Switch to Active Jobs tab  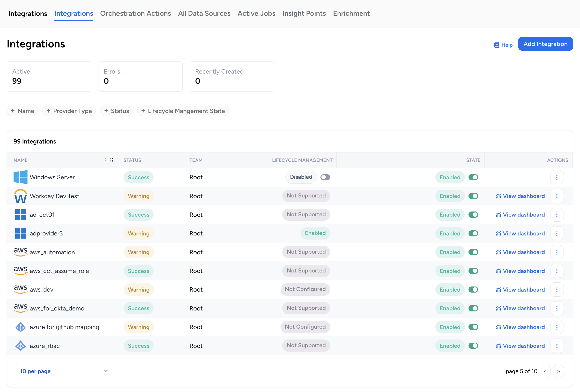click(x=256, y=14)
